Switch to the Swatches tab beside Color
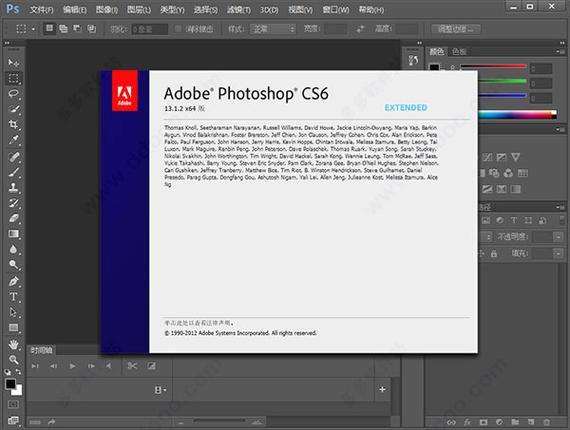The height and width of the screenshot is (430, 570). click(x=459, y=52)
